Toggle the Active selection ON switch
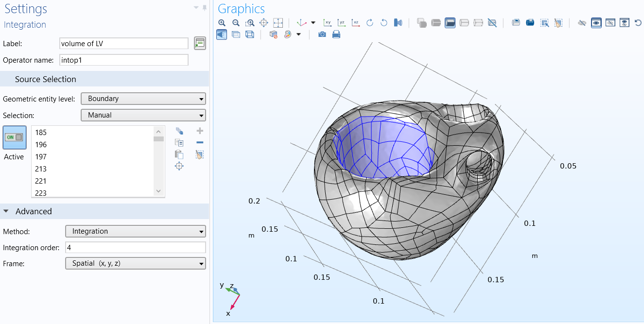Screen dimensions: 644x324 tap(15, 137)
